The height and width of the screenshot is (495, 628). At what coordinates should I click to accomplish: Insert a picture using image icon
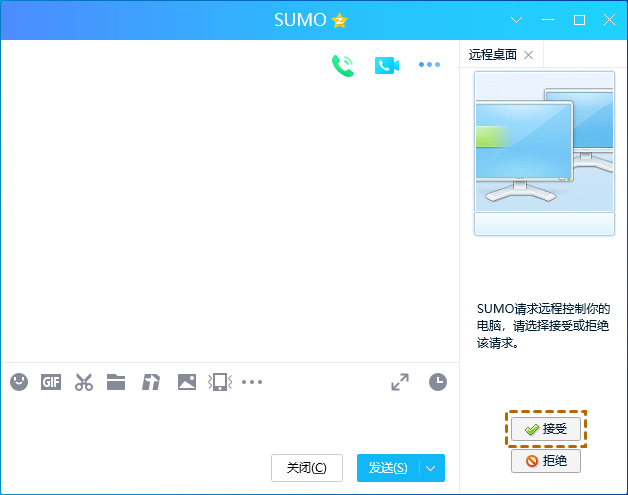[x=187, y=382]
